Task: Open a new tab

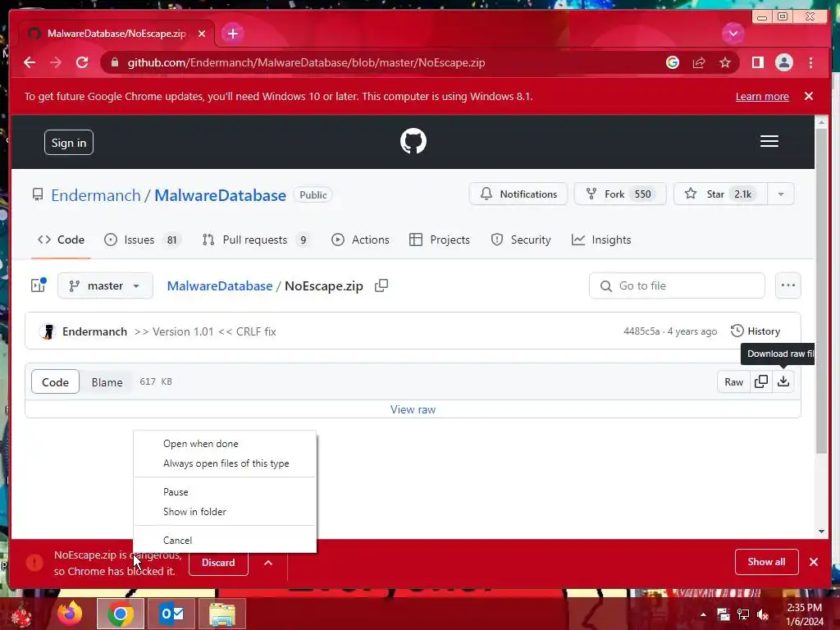Action: pyautogui.click(x=232, y=34)
